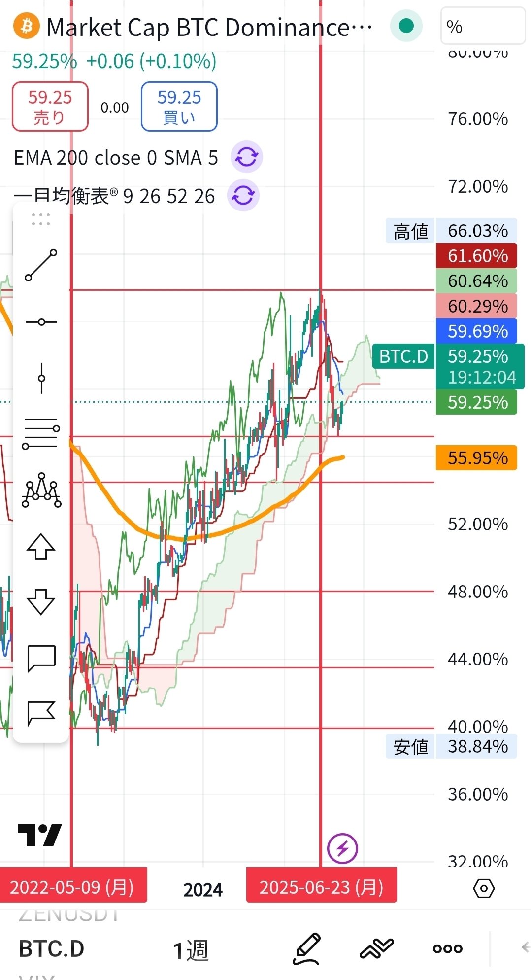Viewport: 531px width, 980px height.
Task: Select the arrow up marker tool
Action: tap(41, 546)
